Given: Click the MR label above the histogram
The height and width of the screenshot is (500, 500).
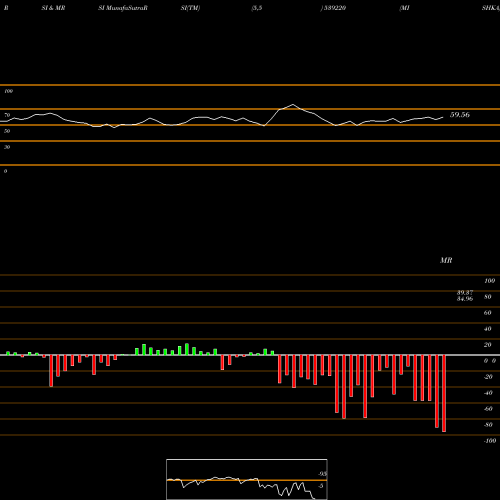Looking at the screenshot, I should coord(446,260).
